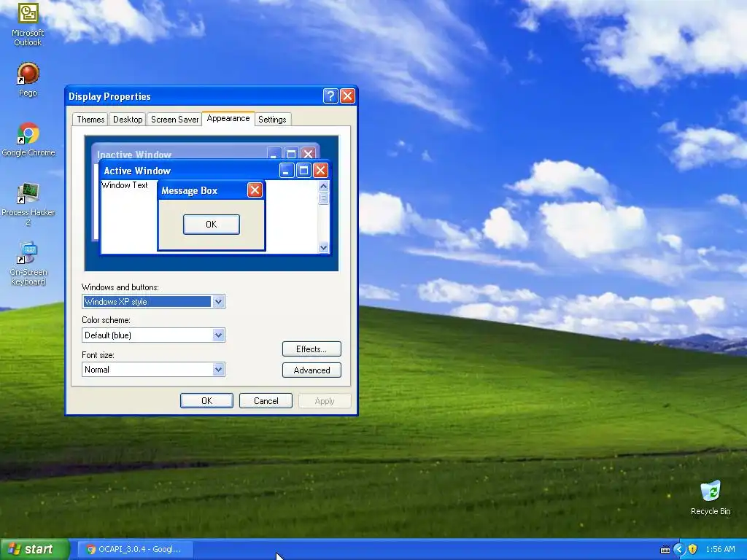Open the Screen Saver tab

click(x=174, y=120)
